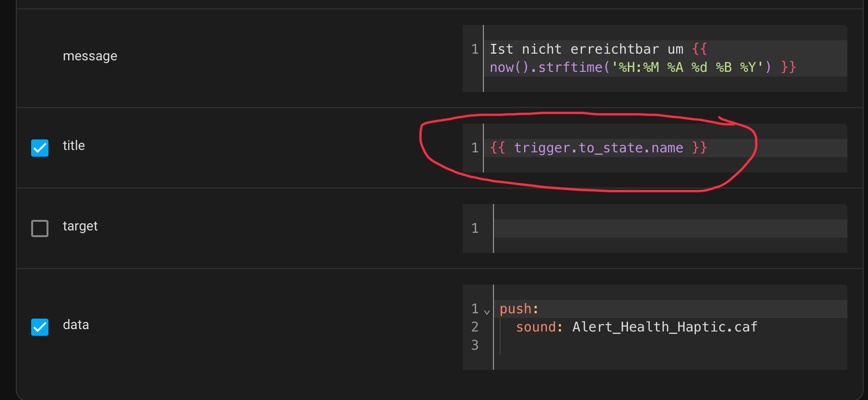Place cursor in trigger.to_state.name title template
868x400 pixels.
tap(598, 148)
